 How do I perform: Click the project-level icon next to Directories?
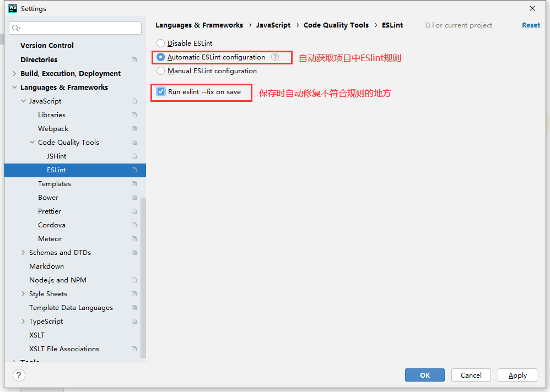coord(134,59)
